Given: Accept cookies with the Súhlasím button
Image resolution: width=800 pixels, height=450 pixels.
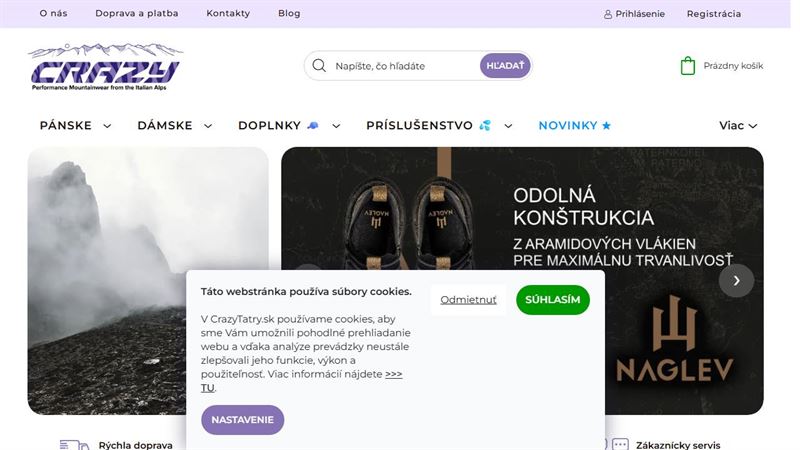Looking at the screenshot, I should 553,299.
